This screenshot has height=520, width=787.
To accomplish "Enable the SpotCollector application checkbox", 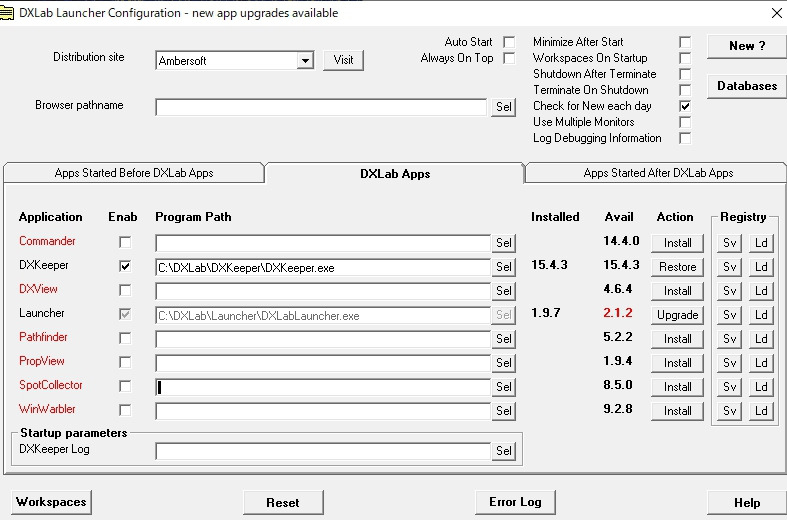I will point(125,386).
